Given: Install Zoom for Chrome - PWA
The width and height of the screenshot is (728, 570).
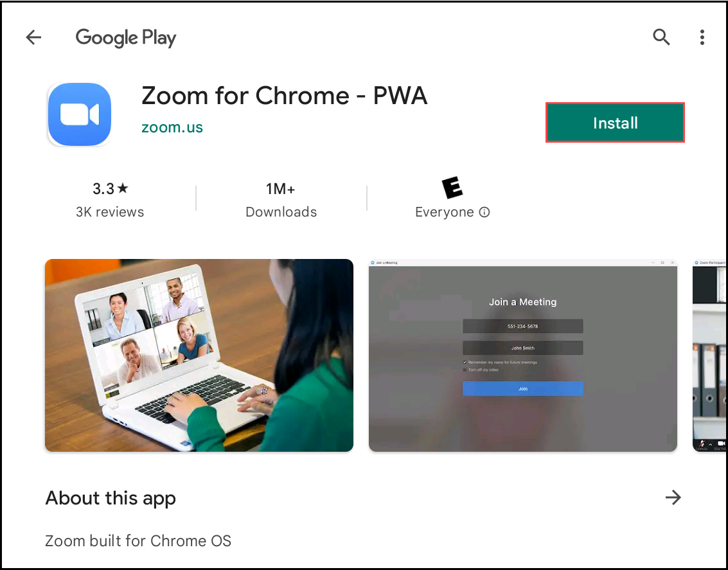Looking at the screenshot, I should pos(615,123).
